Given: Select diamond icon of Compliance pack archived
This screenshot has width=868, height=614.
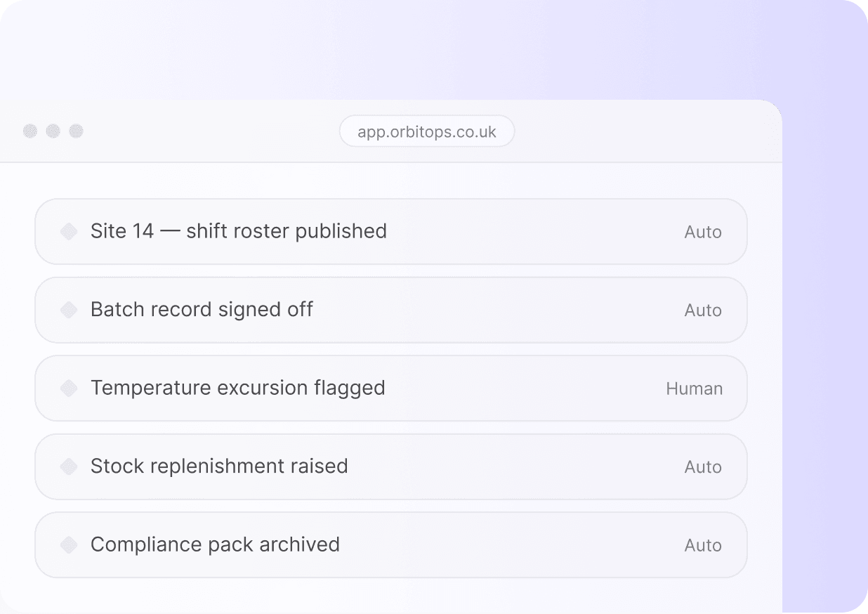Looking at the screenshot, I should pos(69,544).
